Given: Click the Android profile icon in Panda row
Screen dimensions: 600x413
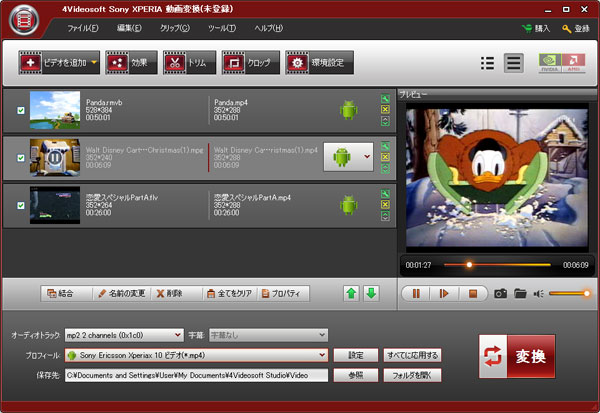Looking at the screenshot, I should tap(349, 110).
